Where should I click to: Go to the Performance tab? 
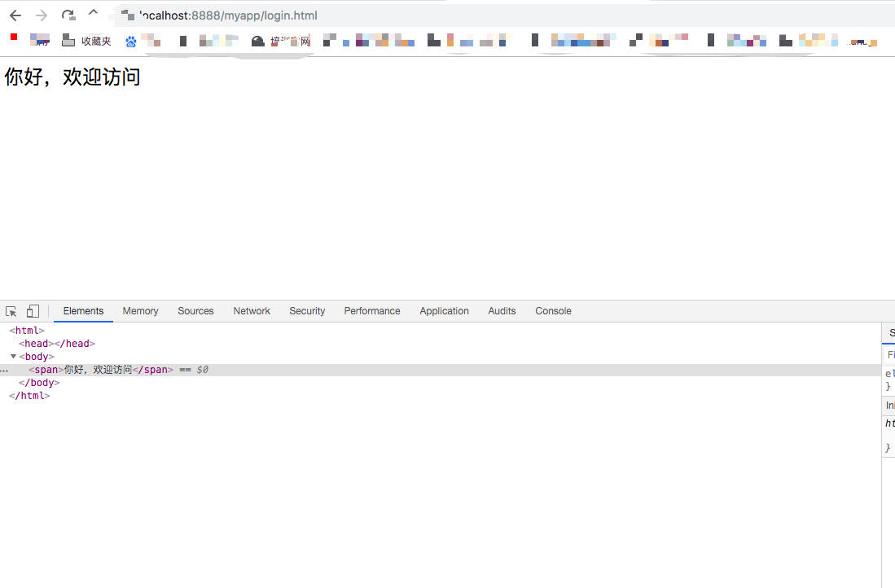pyautogui.click(x=372, y=311)
